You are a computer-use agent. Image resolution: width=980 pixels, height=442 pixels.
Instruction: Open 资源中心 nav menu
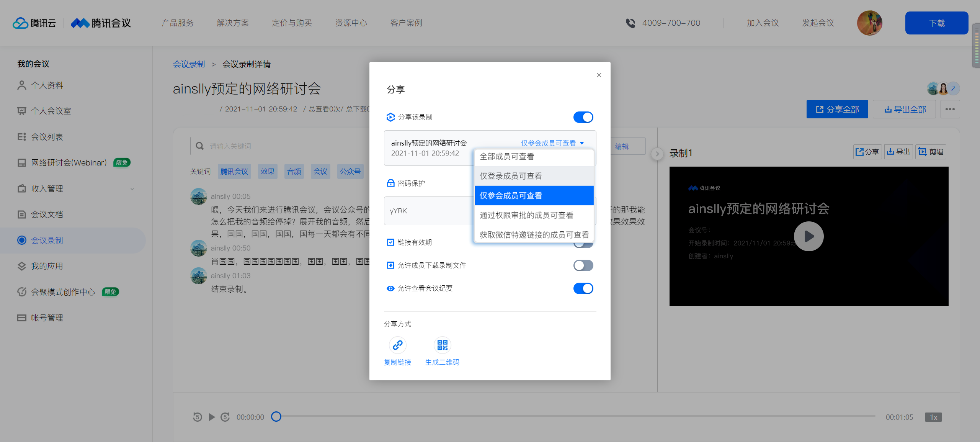click(351, 23)
